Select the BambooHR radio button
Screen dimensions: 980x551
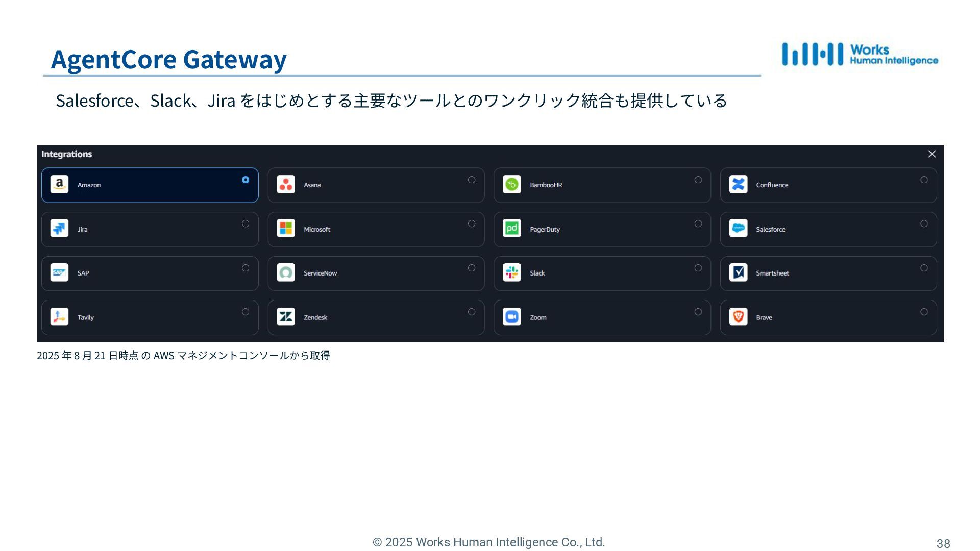[x=698, y=180]
